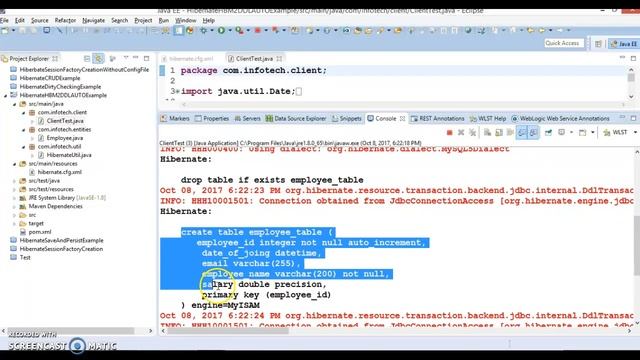The height and width of the screenshot is (360, 640).
Task: Open the Edit menu
Action: [20, 20]
